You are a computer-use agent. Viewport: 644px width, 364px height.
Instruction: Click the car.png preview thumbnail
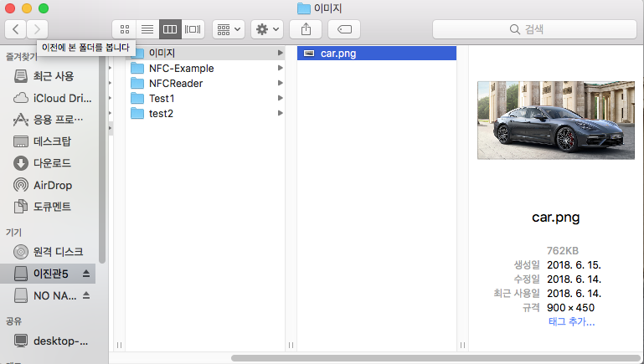pos(556,120)
